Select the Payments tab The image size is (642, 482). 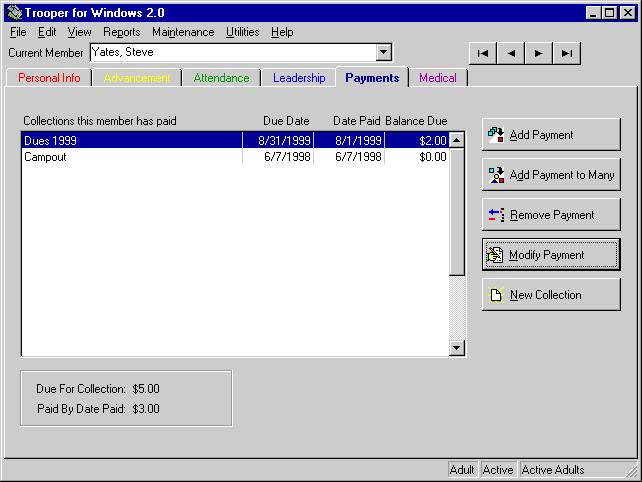coord(372,77)
